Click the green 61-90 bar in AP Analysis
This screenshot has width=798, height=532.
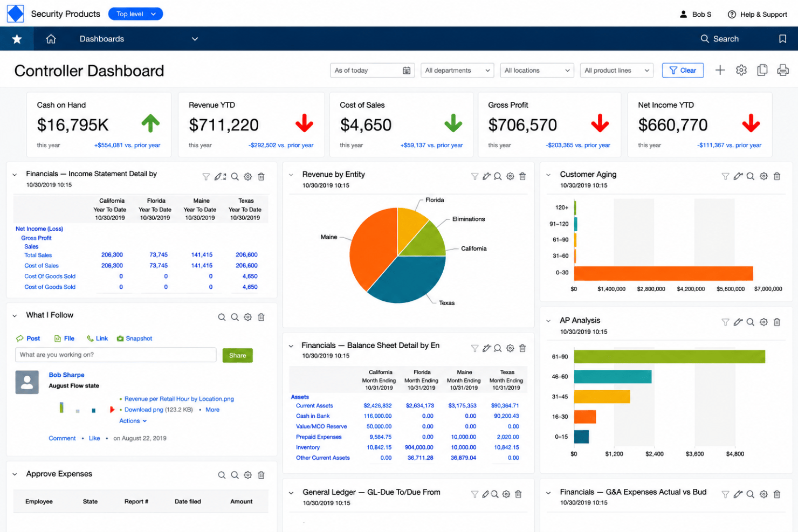669,356
